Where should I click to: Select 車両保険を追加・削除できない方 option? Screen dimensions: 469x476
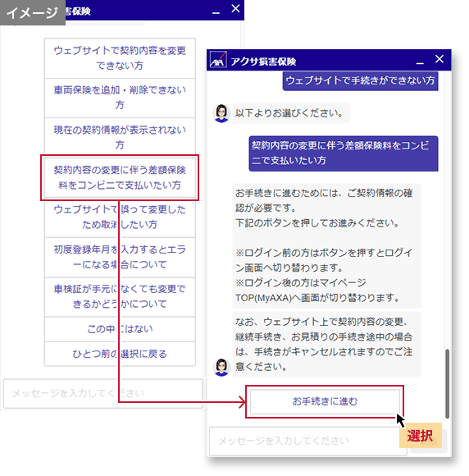click(x=120, y=98)
